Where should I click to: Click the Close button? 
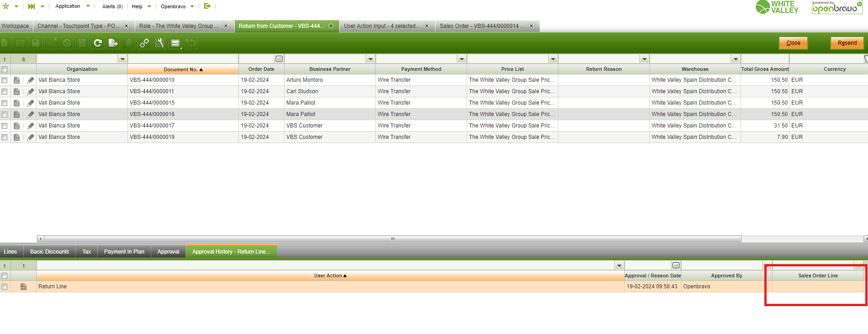pyautogui.click(x=793, y=43)
